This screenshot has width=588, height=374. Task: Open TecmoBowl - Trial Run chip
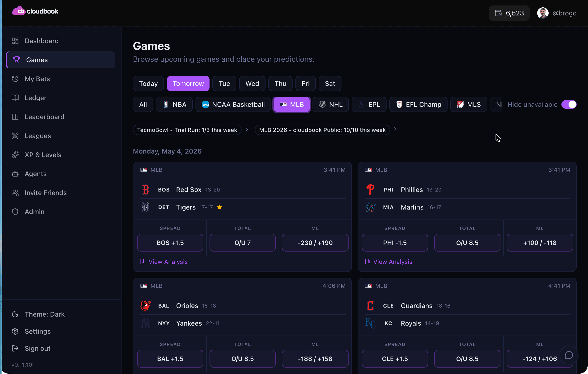(187, 130)
